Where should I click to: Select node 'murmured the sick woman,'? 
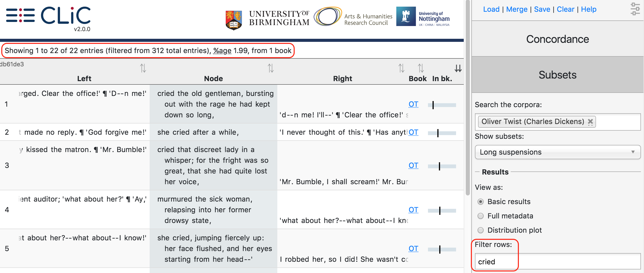205,199
